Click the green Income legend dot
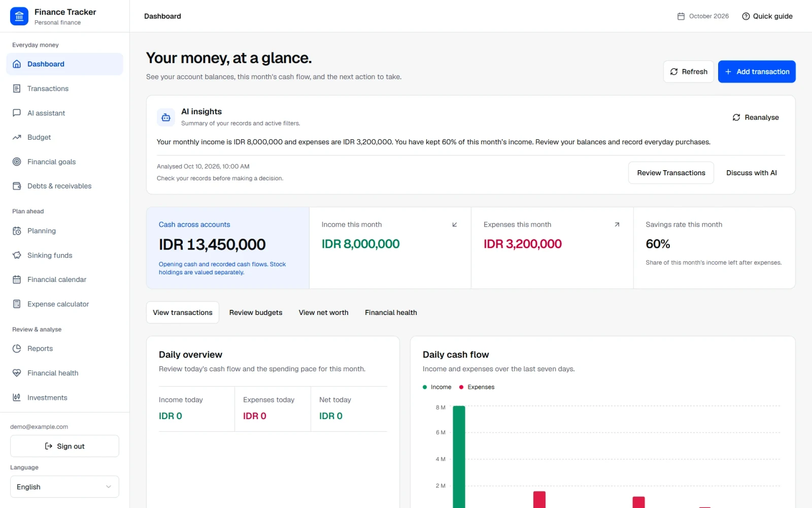The height and width of the screenshot is (508, 812). coord(425,387)
